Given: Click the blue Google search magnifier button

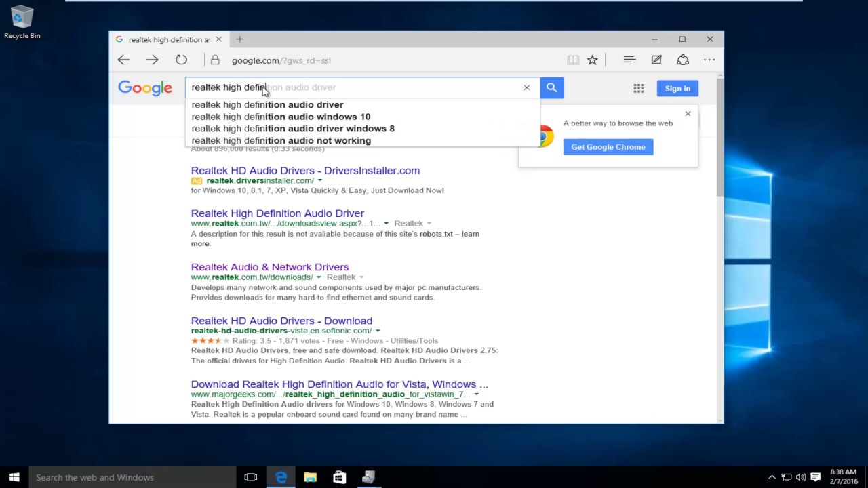Looking at the screenshot, I should [551, 87].
